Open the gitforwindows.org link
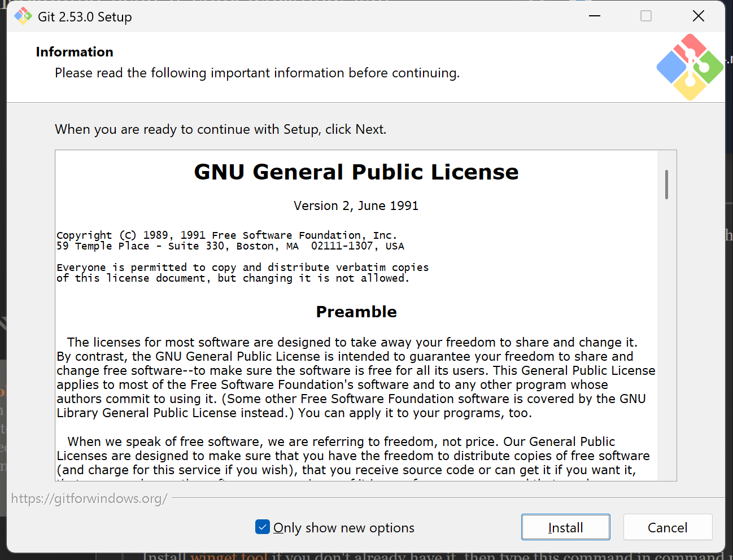The image size is (733, 560). (89, 498)
